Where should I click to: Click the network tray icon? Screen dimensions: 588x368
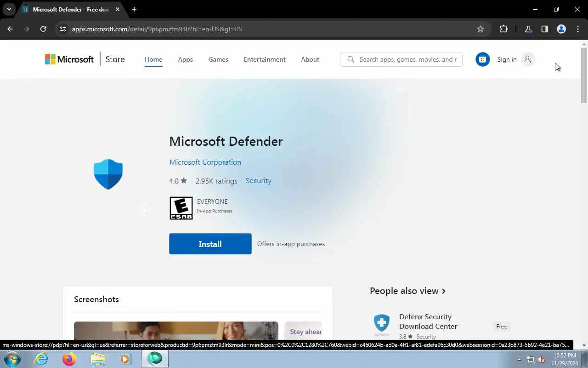pos(531,360)
